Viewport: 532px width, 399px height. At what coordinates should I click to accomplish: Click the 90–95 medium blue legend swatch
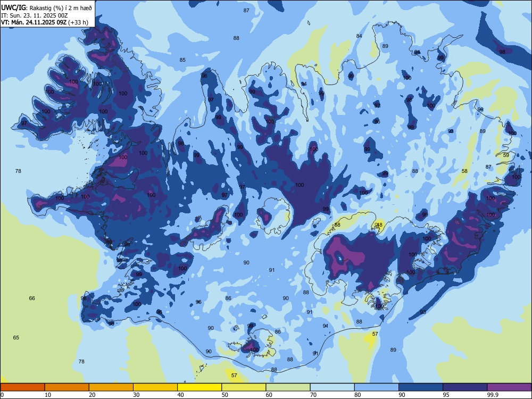click(x=421, y=387)
